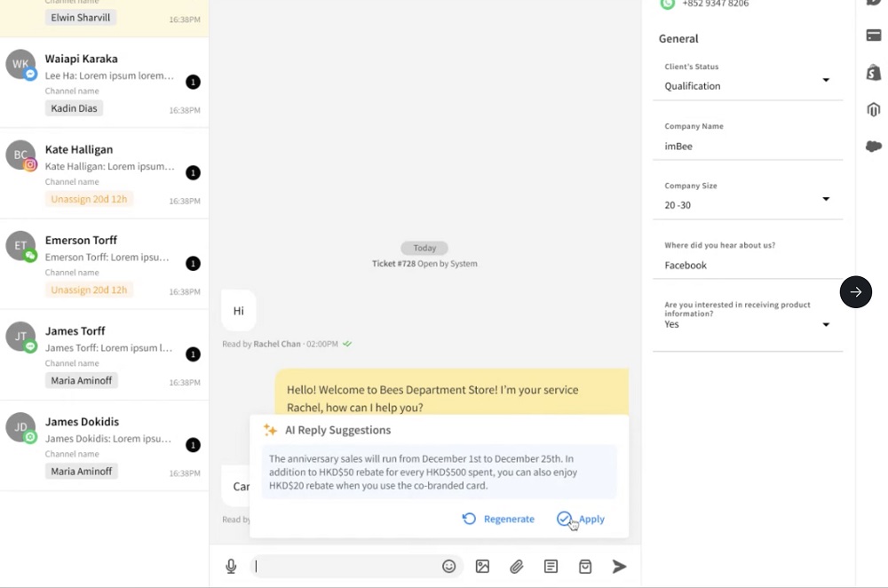
Task: Open the Salesforce cloud integration icon
Action: 873,145
